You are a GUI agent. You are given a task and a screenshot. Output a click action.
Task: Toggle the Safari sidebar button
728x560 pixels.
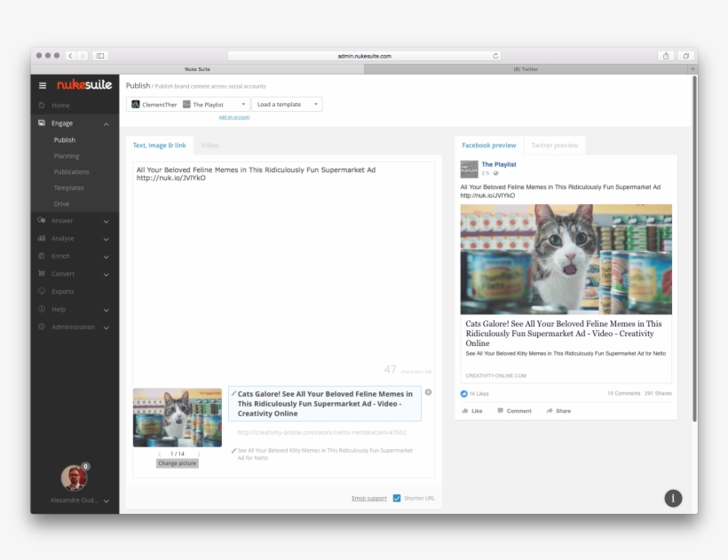pos(100,56)
